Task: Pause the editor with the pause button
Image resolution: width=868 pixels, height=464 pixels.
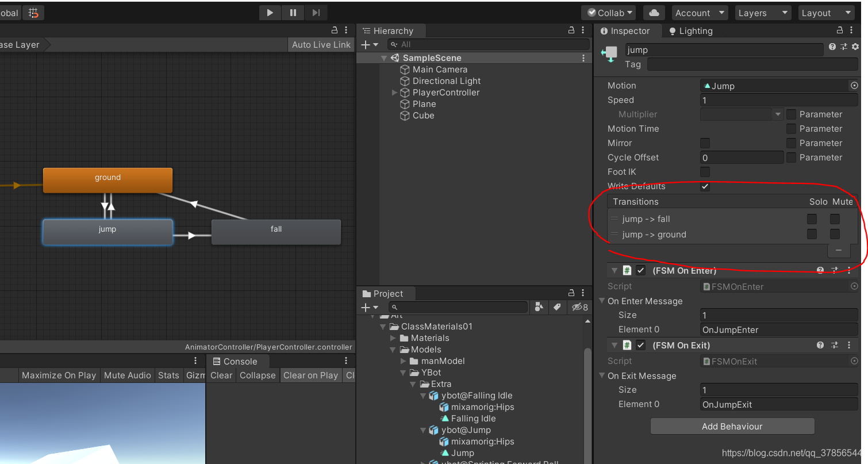Action: (293, 13)
